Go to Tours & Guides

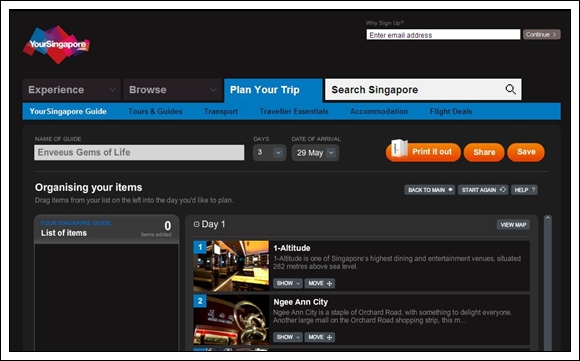pos(155,111)
